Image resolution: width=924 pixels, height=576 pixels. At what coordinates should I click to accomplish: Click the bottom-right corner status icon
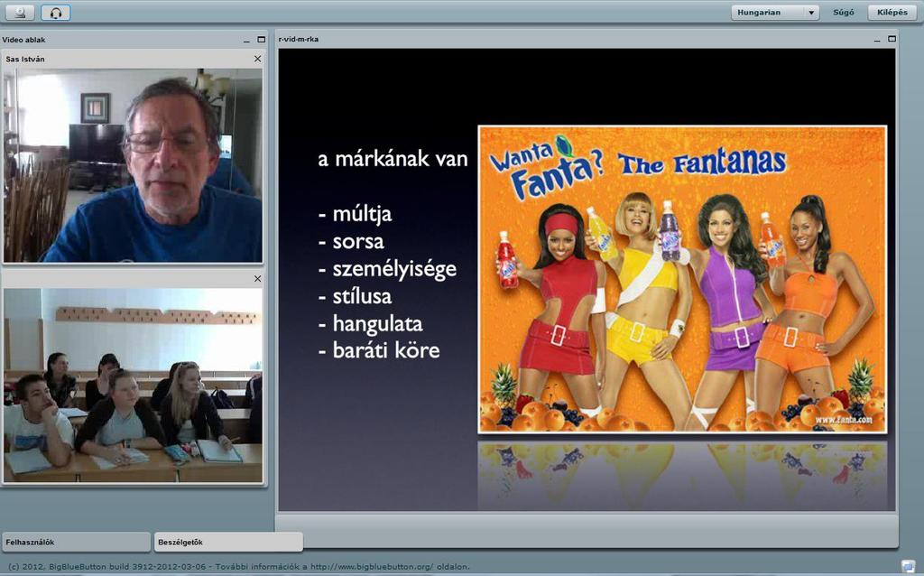(908, 565)
